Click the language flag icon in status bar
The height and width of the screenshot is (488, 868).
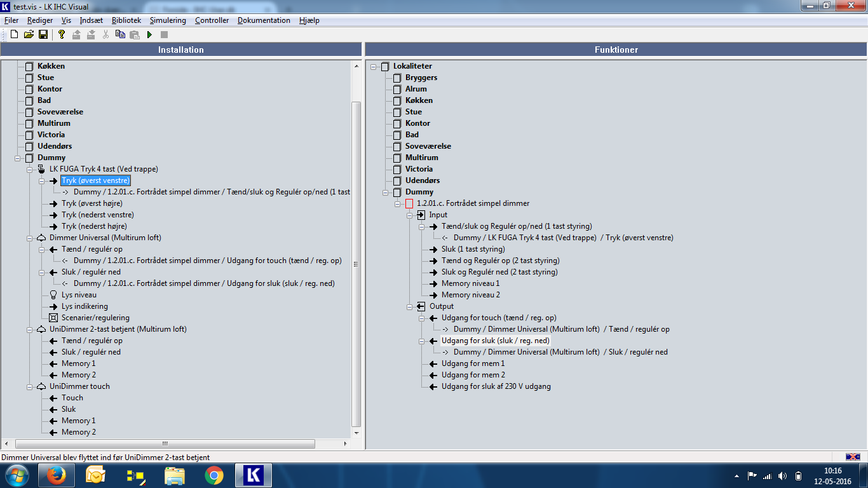(853, 457)
